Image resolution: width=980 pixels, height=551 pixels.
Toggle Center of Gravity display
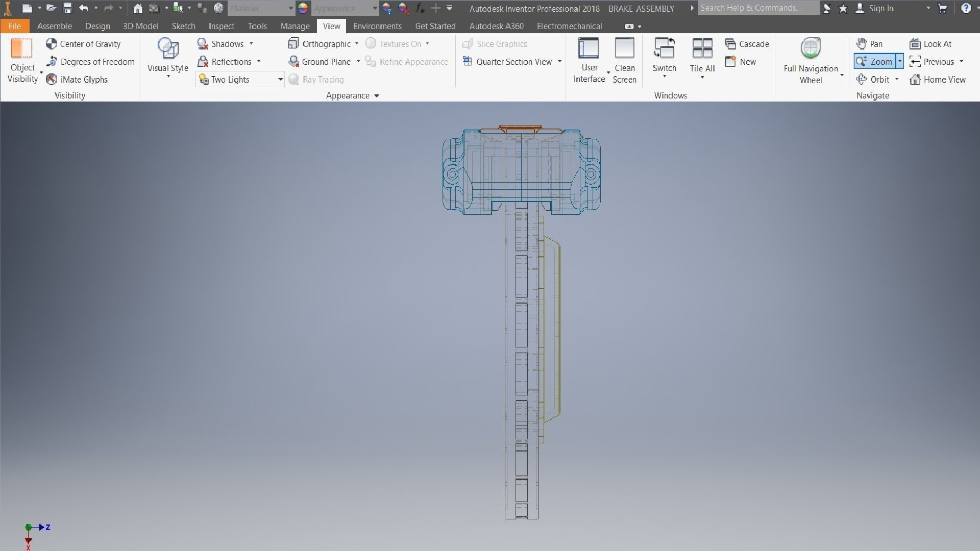pyautogui.click(x=84, y=44)
